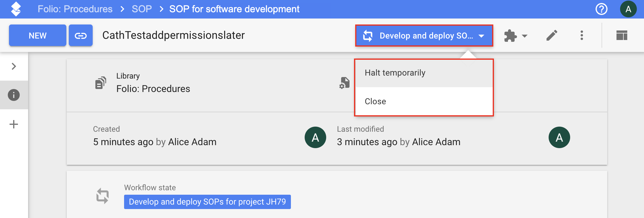Screen dimensions: 644x218
Task: Open the help question mark icon
Action: pyautogui.click(x=601, y=9)
